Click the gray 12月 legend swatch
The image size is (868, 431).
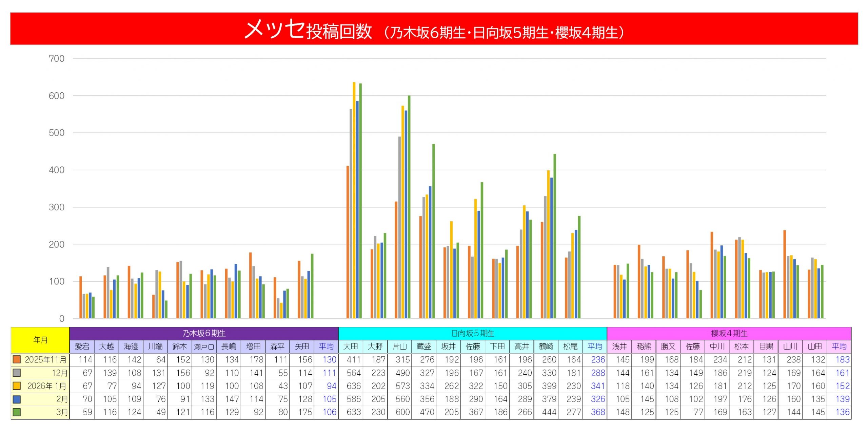[16, 373]
